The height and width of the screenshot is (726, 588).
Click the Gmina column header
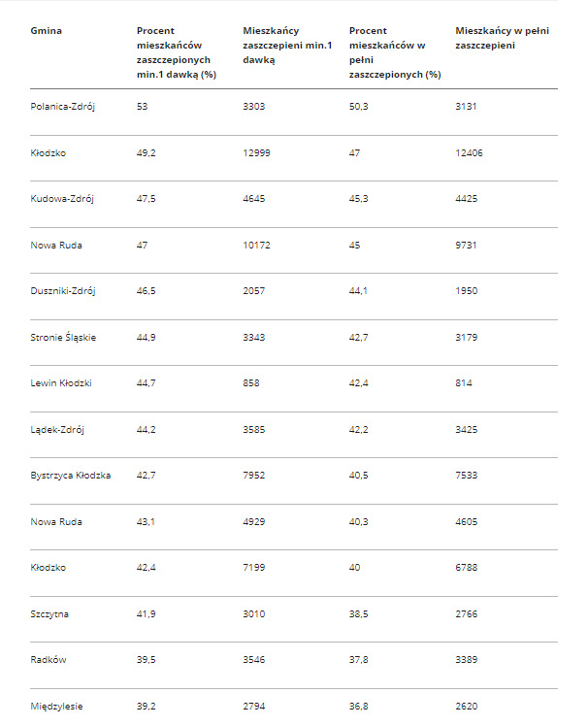[46, 31]
